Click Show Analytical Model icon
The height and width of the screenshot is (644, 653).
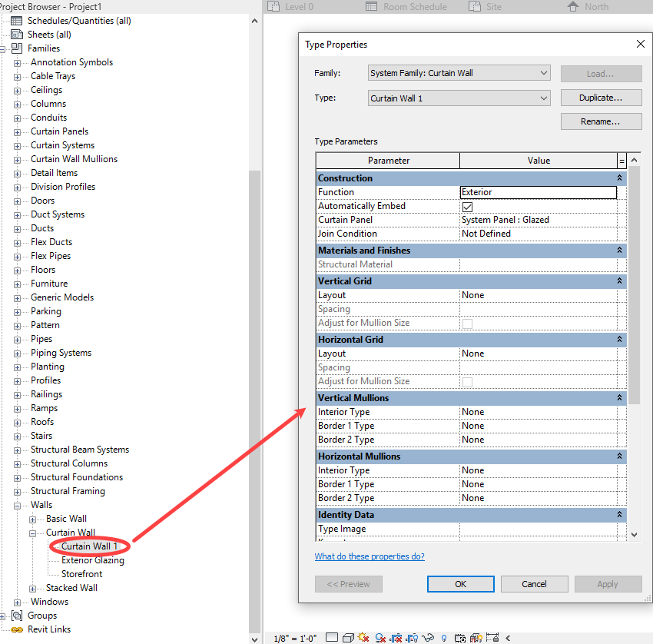point(476,638)
